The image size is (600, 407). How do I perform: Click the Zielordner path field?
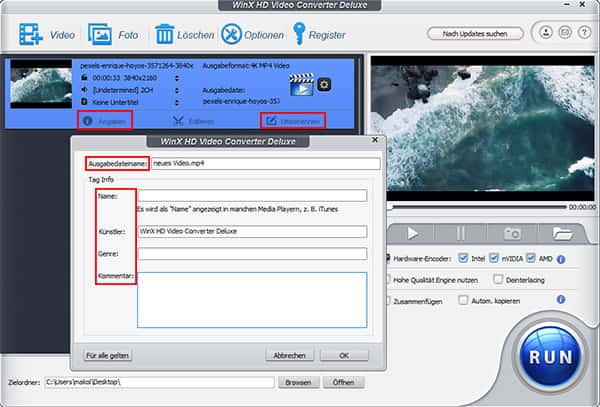coord(160,382)
